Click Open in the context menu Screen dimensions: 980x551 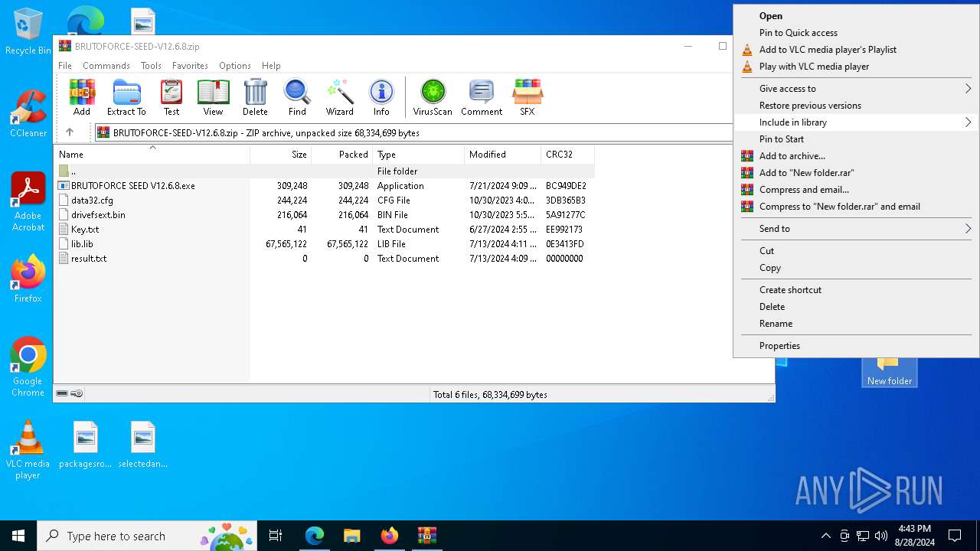pyautogui.click(x=856, y=16)
